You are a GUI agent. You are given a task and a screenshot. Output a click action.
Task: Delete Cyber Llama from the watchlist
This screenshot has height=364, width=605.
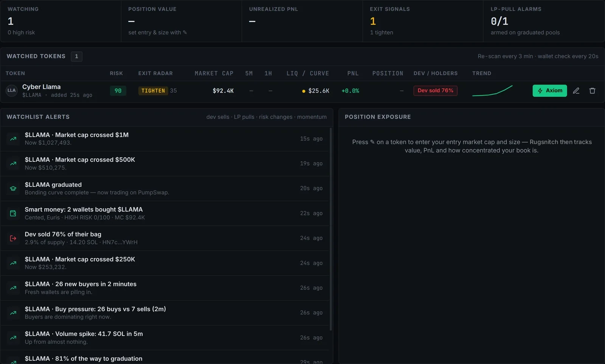[592, 91]
